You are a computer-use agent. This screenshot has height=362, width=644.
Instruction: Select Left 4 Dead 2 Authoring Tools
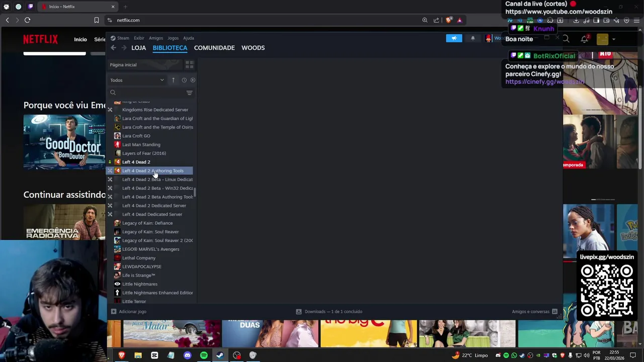point(151,171)
